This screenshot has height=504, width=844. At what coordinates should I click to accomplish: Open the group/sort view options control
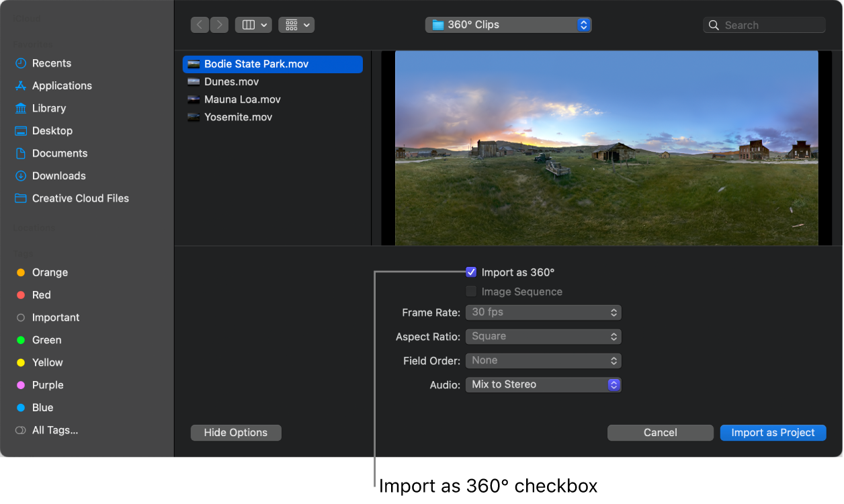coord(296,24)
